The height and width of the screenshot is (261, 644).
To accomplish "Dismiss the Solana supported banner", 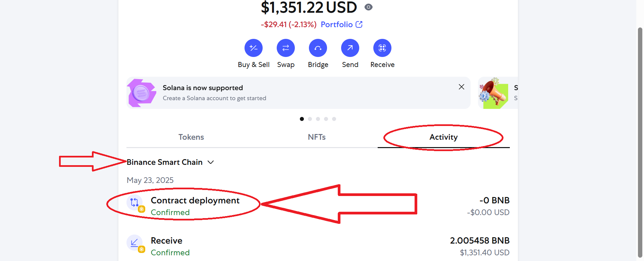I will tap(462, 87).
